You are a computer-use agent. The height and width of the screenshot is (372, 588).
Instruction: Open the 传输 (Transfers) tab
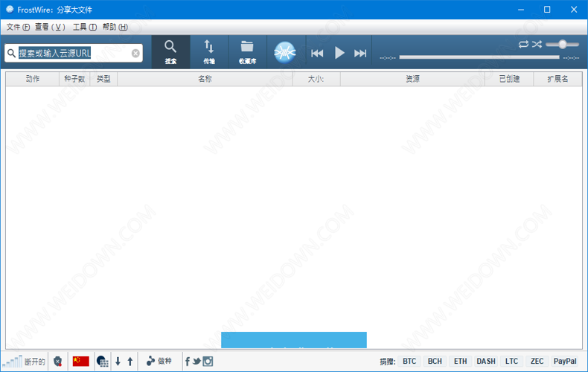click(209, 51)
